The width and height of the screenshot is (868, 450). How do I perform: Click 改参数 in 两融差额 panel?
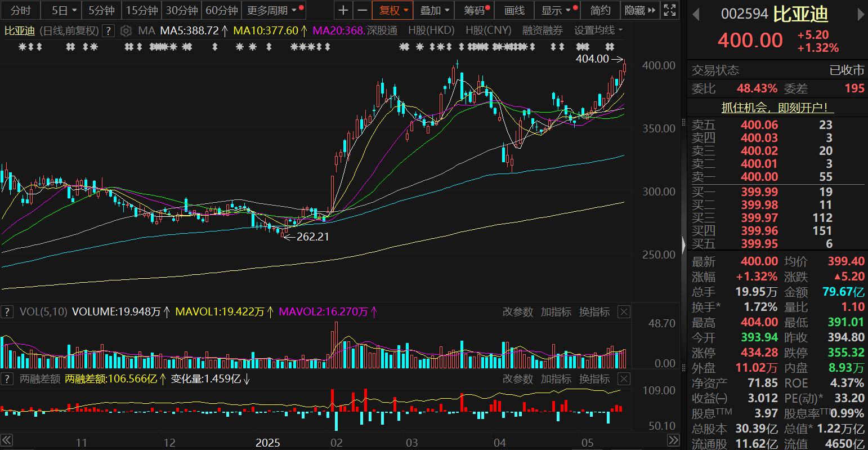(517, 379)
